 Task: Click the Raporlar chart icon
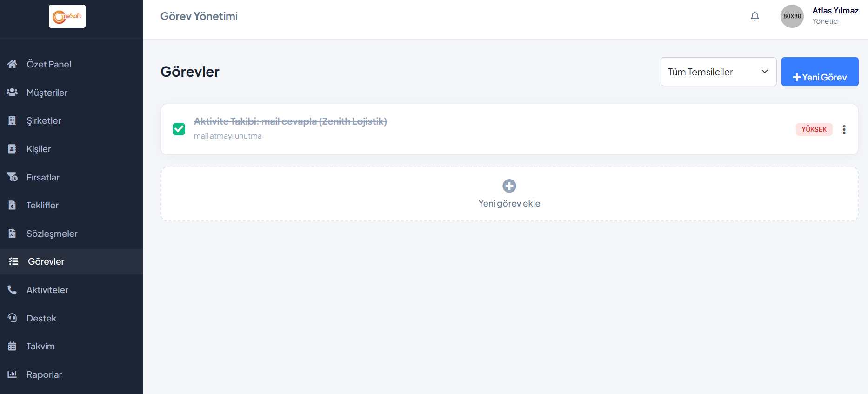pos(12,374)
